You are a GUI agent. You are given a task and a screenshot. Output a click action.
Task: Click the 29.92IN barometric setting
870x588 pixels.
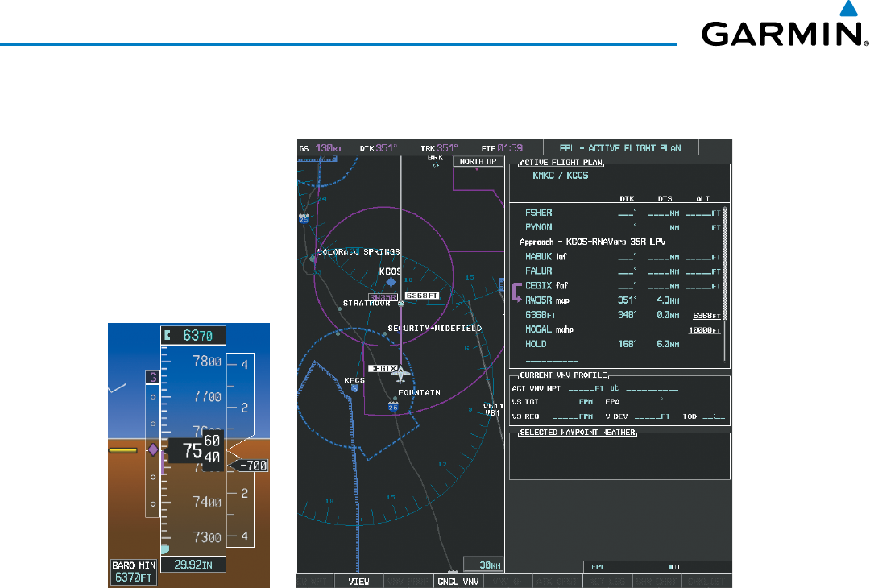coord(193,565)
